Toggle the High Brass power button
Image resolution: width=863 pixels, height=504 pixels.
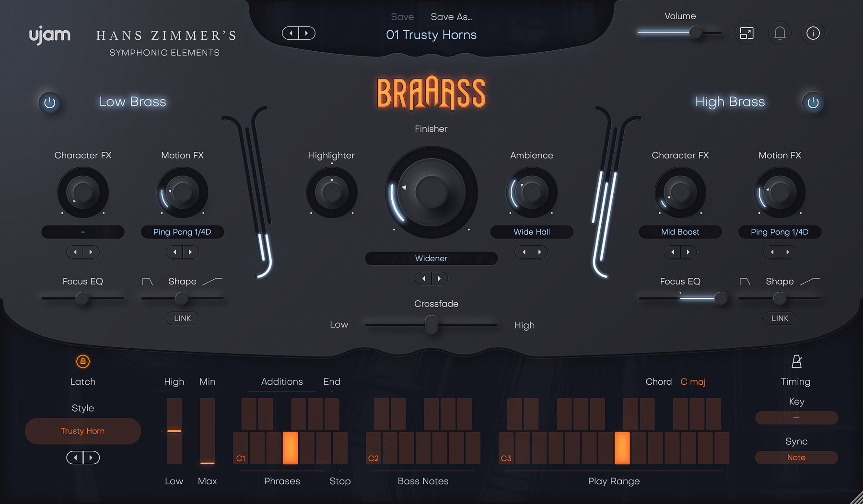813,103
